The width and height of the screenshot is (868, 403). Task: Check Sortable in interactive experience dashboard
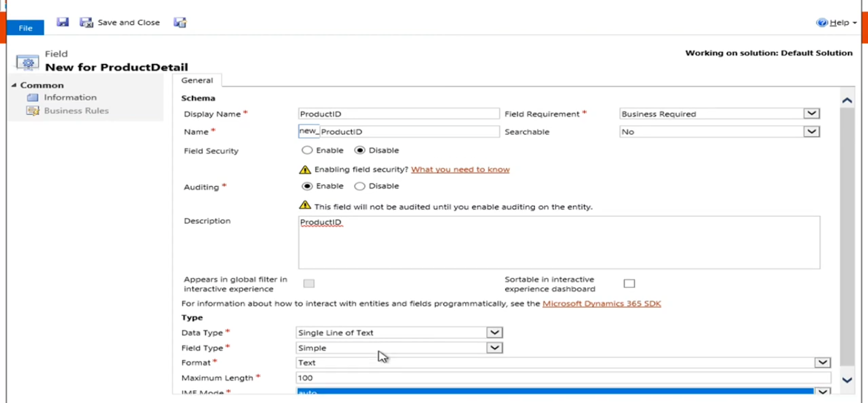pyautogui.click(x=629, y=284)
